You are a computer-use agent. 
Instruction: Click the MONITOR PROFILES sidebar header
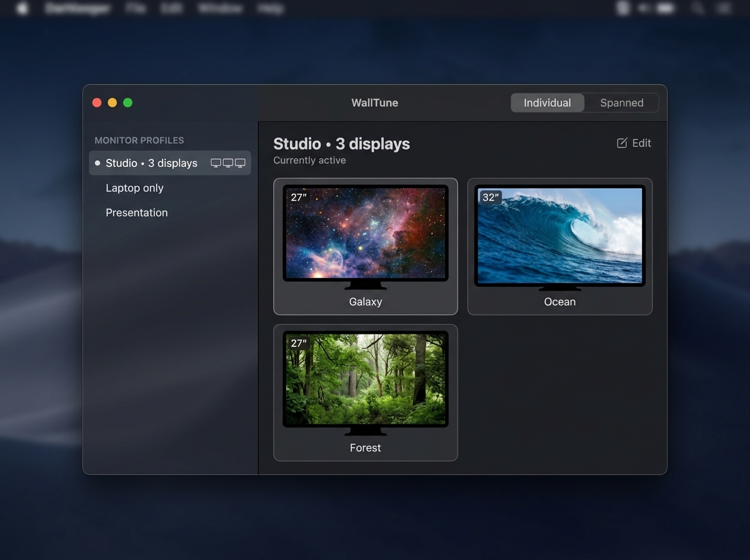click(139, 141)
